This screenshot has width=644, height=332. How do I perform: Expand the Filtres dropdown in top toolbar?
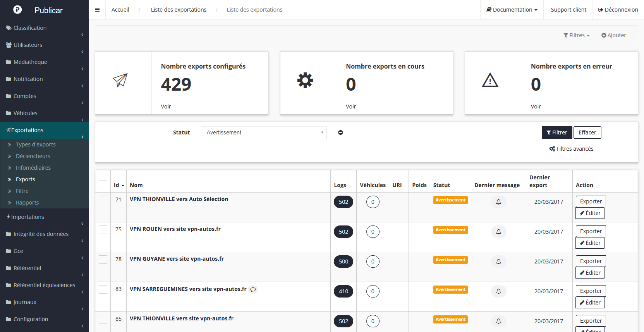pos(576,35)
